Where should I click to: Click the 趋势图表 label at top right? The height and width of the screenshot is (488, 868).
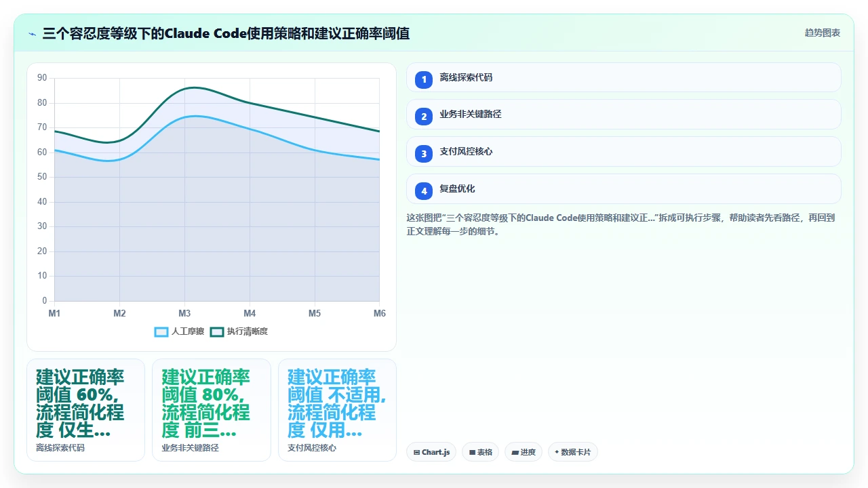(823, 33)
